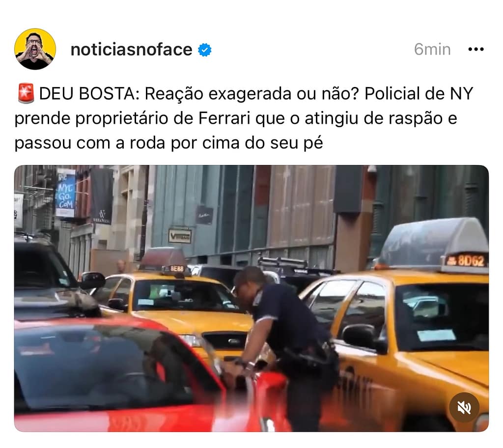Unmute the video with the speaker icon
This screenshot has width=503, height=448.
[x=464, y=408]
